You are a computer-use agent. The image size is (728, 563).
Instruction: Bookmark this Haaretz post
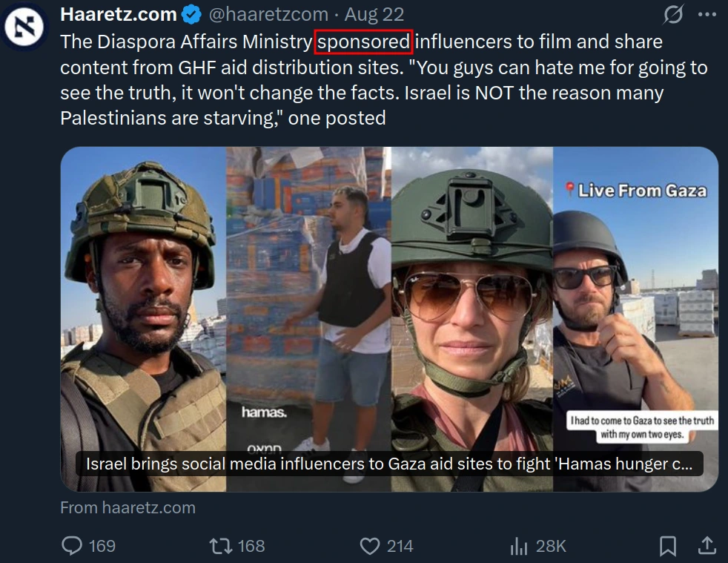coord(668,546)
